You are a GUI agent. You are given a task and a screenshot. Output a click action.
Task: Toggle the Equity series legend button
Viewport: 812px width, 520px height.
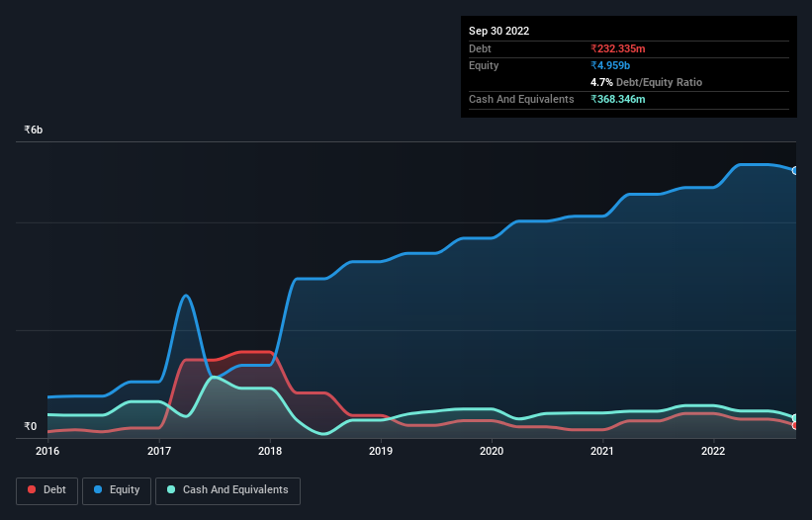click(x=117, y=490)
